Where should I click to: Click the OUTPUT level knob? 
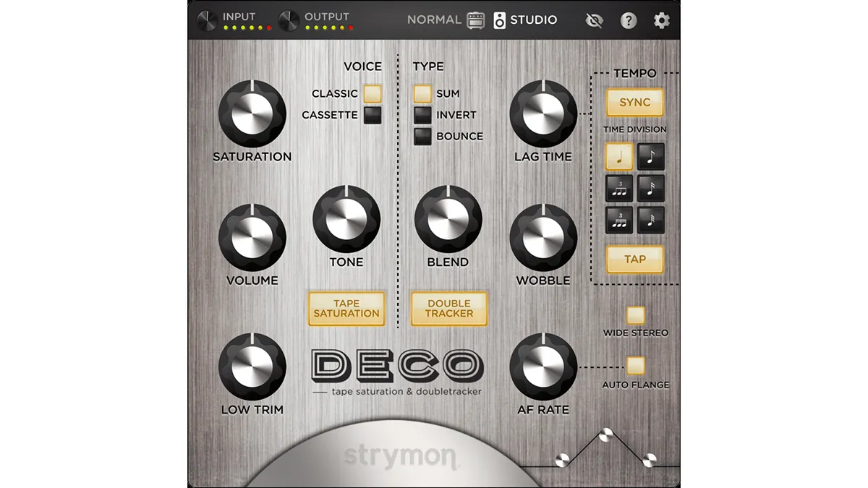point(289,20)
